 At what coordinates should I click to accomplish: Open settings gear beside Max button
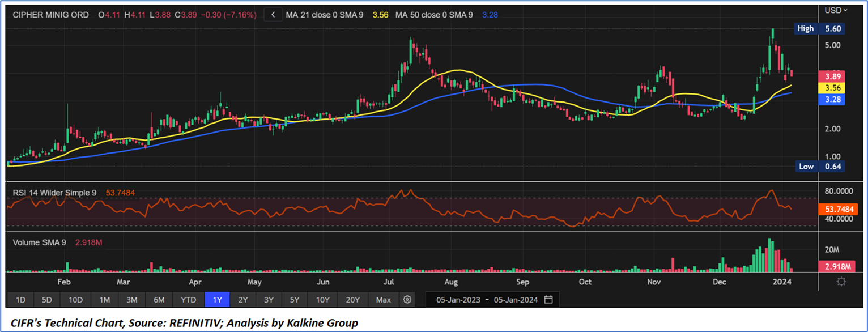point(406,299)
